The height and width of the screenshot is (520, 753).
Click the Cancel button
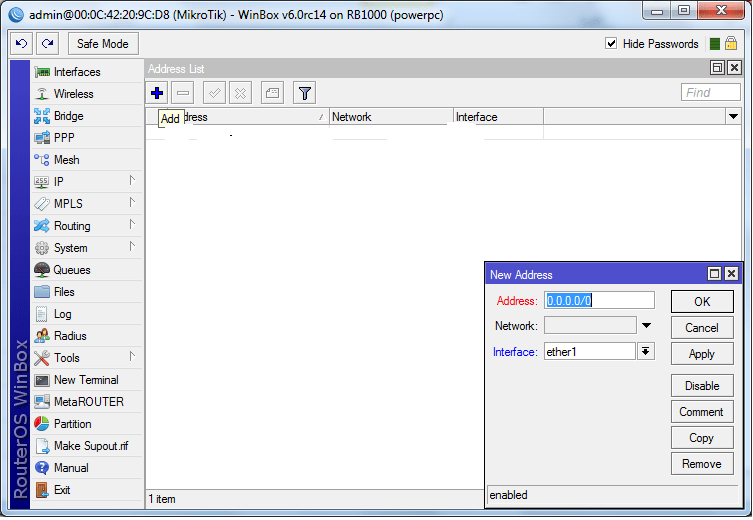(702, 328)
